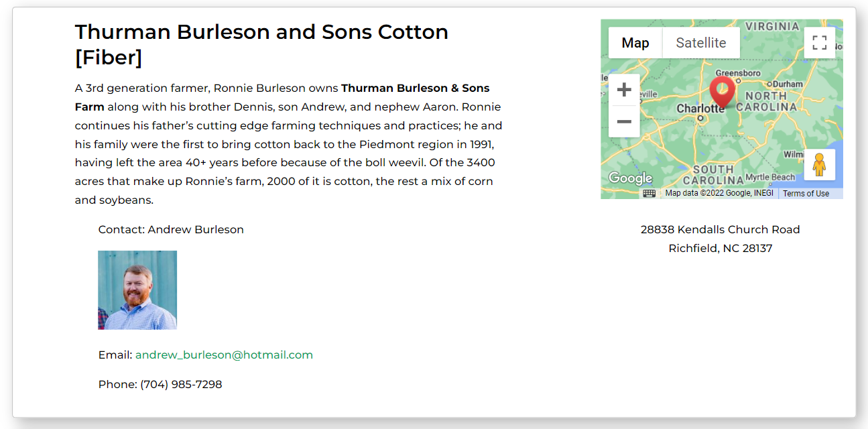Click the 28838 Kendalls Church Road address
Screen dimensions: 868x429
721,229
